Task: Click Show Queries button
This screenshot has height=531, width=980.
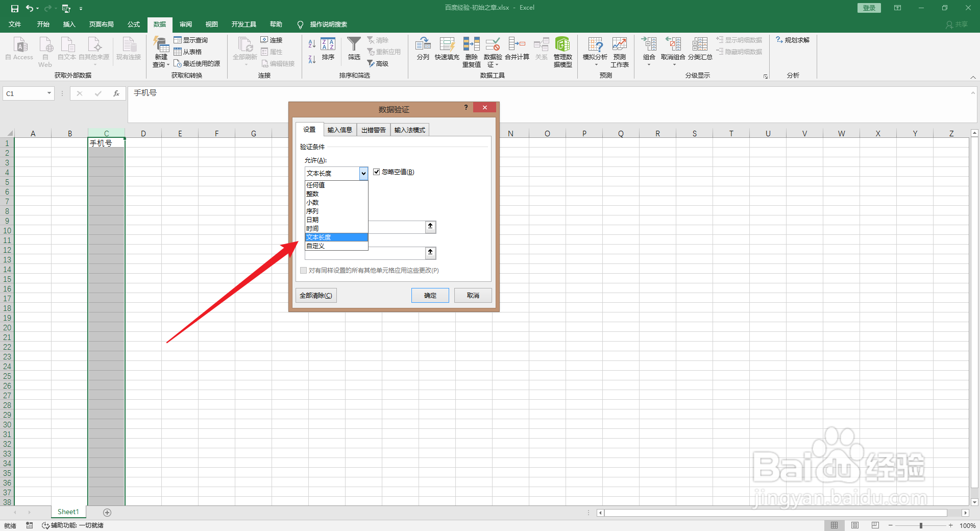Action: [x=191, y=40]
